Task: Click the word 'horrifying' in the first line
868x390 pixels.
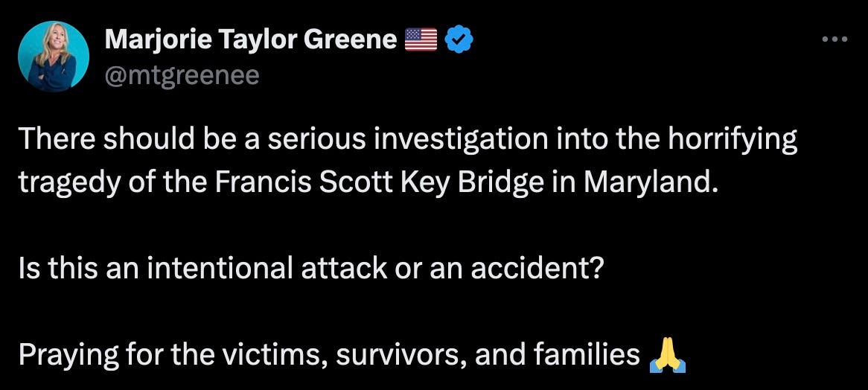Action: coord(733,140)
